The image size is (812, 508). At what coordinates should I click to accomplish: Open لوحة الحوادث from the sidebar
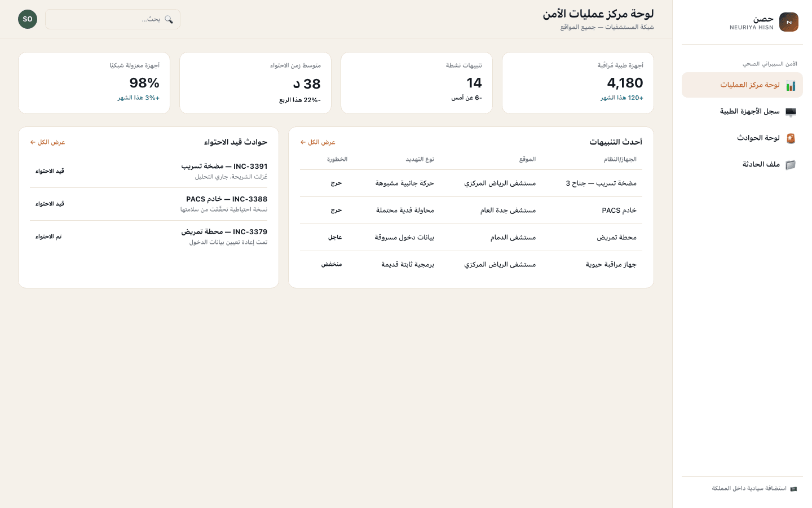click(742, 138)
